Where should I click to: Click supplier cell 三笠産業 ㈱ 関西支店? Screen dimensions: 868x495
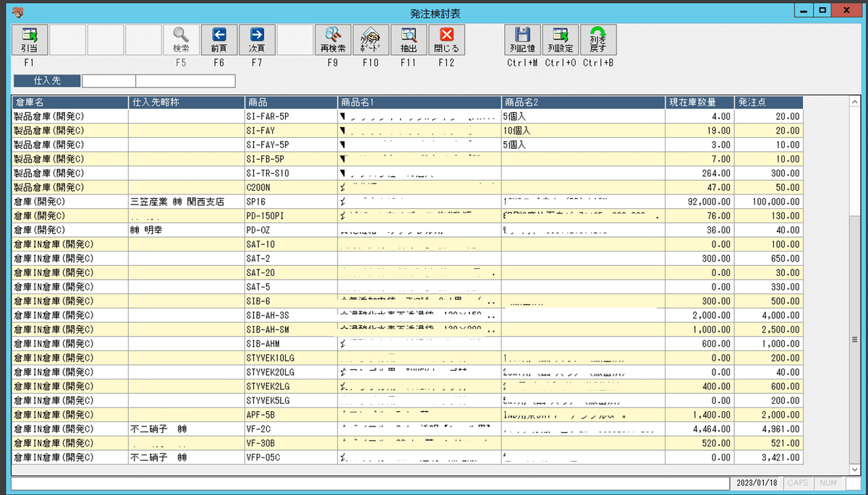187,202
